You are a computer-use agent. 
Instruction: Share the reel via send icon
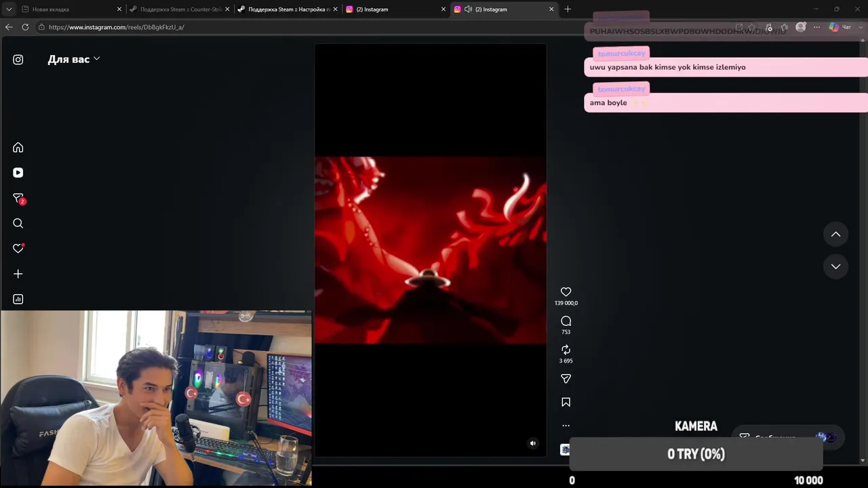566,379
